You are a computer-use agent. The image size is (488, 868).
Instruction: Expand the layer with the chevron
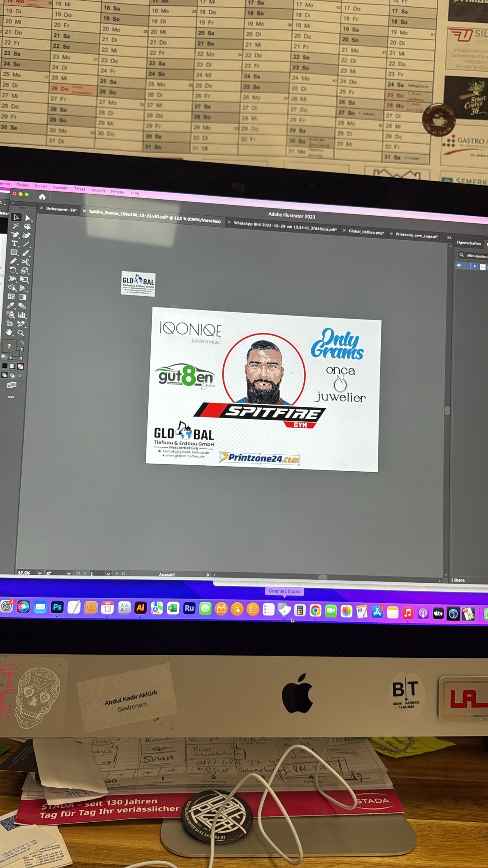click(474, 266)
